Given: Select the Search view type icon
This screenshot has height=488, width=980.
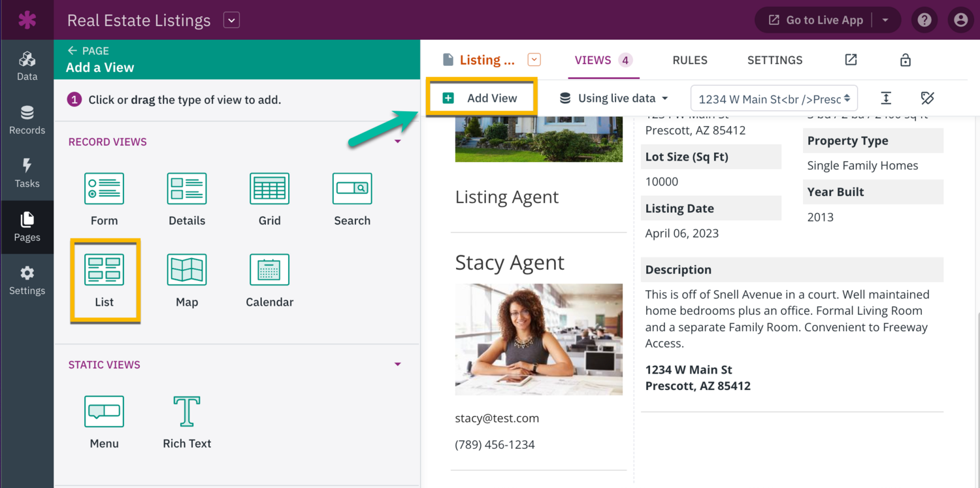Looking at the screenshot, I should [352, 189].
